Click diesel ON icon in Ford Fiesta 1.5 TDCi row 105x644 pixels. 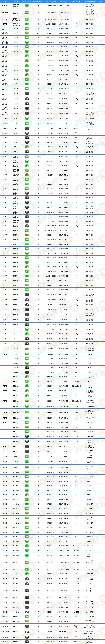click(27, 441)
